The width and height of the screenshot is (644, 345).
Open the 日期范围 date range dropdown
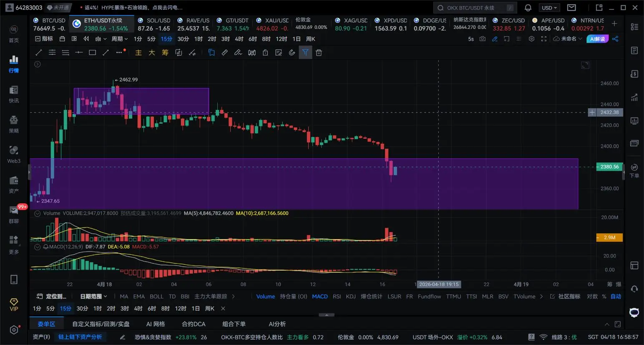pyautogui.click(x=93, y=296)
